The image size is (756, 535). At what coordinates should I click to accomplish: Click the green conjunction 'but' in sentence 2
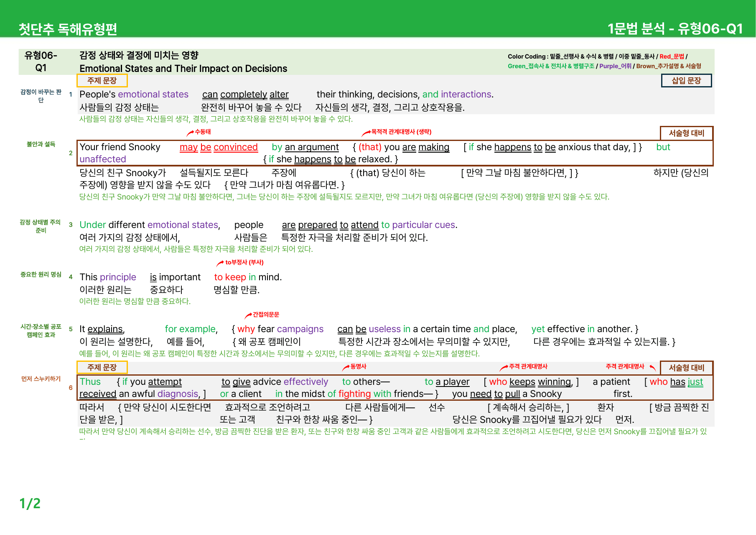click(x=663, y=147)
